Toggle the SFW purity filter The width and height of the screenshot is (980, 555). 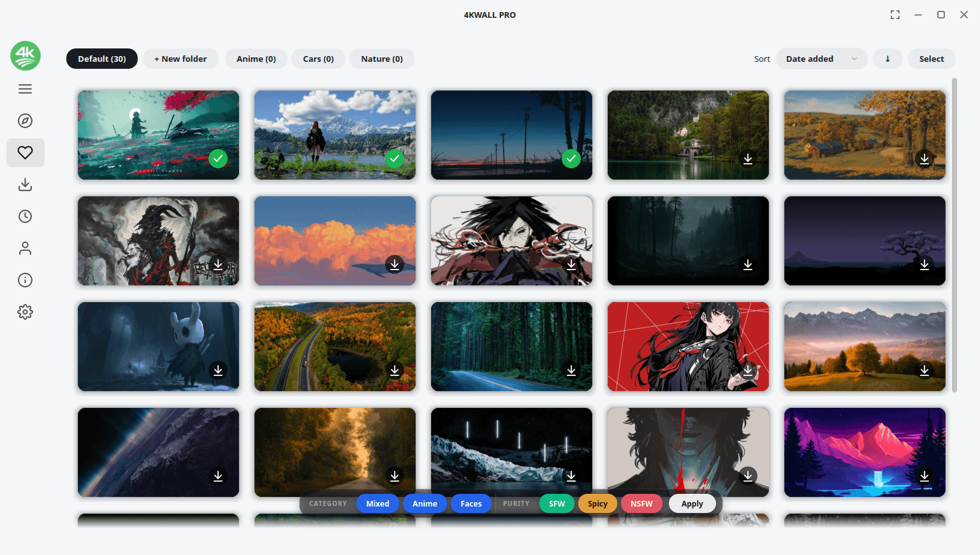point(557,503)
